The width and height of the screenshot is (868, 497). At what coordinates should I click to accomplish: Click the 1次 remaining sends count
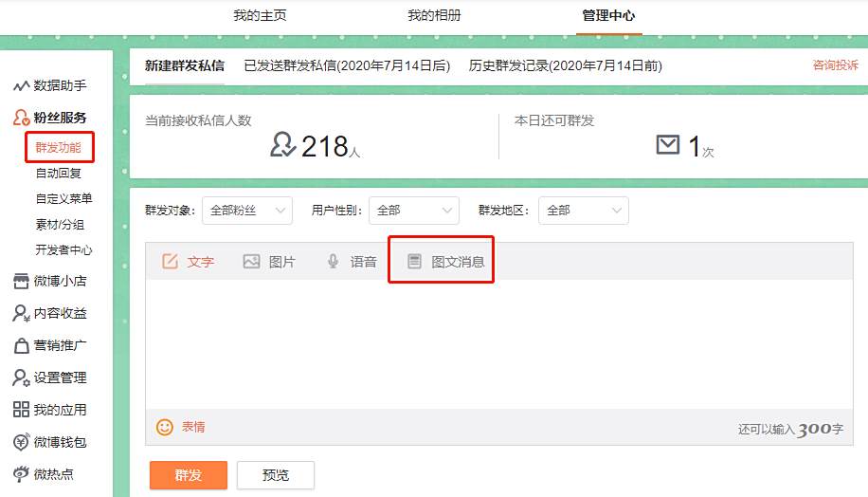[701, 147]
